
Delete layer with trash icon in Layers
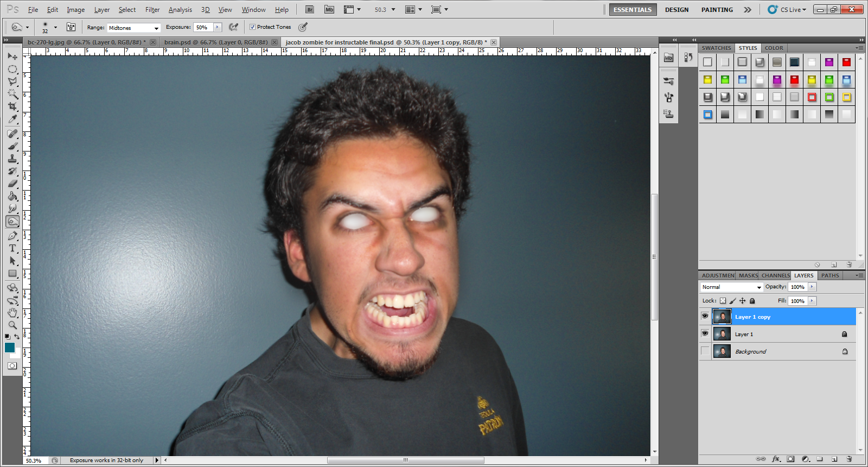pos(849,459)
